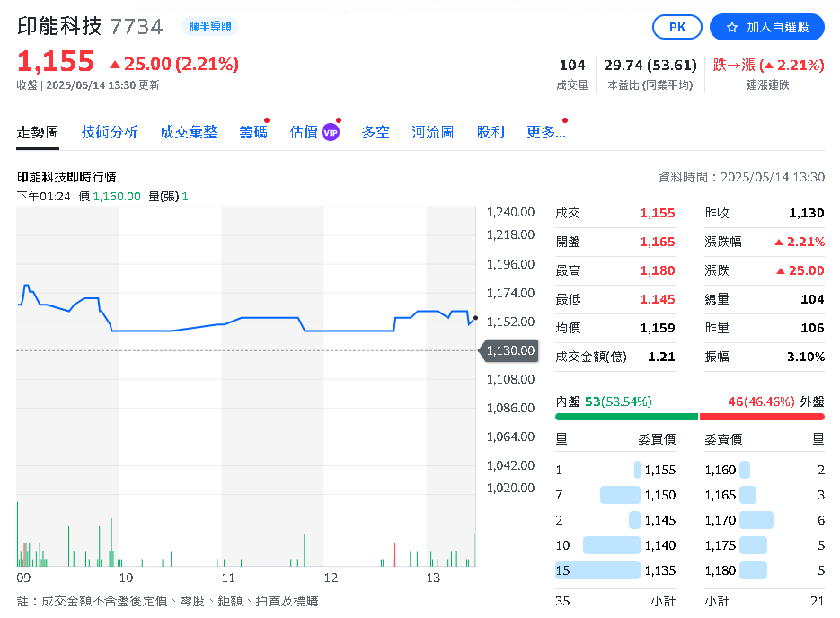This screenshot has height=618, width=840.
Task: Expand the 更多... menu
Action: pos(545,132)
